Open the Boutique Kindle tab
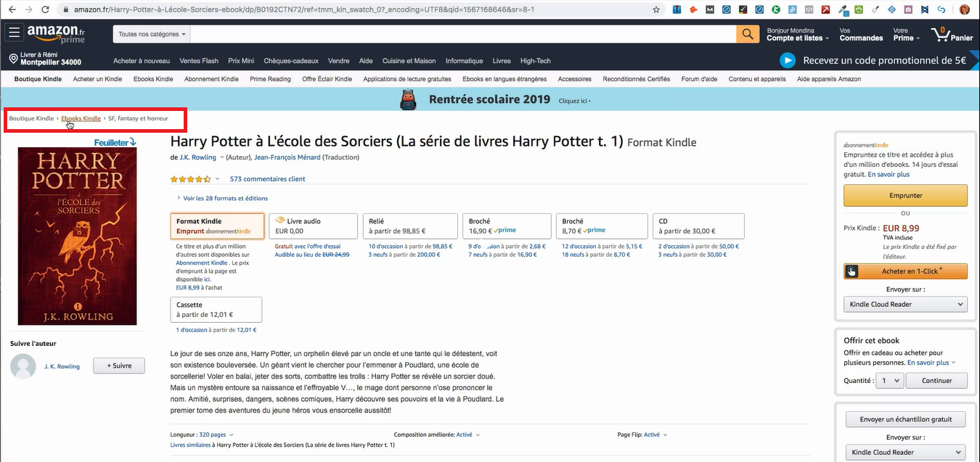 (x=38, y=79)
